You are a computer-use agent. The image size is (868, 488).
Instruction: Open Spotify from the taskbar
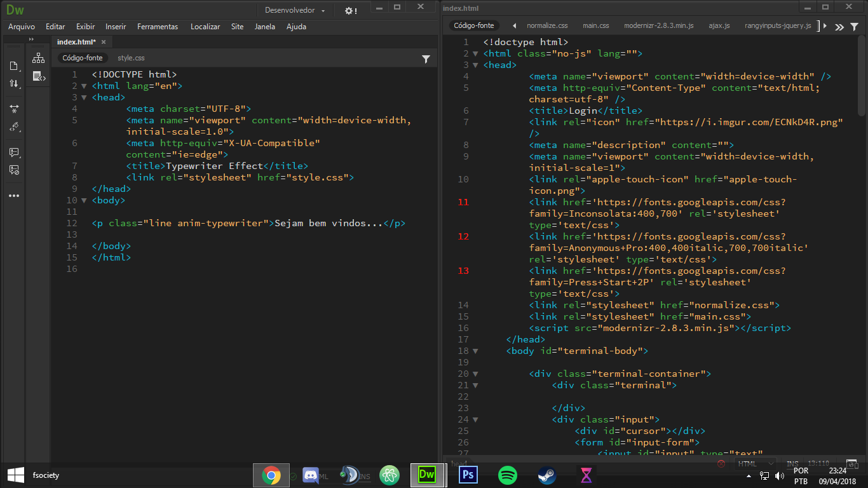pos(508,475)
